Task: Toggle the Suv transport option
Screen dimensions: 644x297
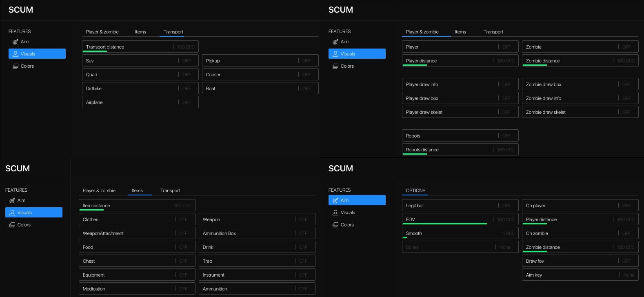Action: [140, 61]
